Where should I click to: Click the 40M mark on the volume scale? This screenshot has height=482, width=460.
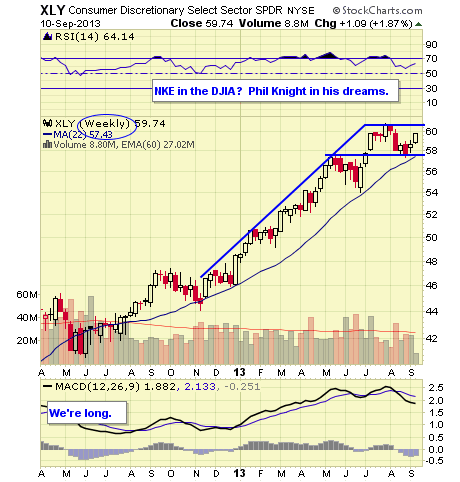27,317
